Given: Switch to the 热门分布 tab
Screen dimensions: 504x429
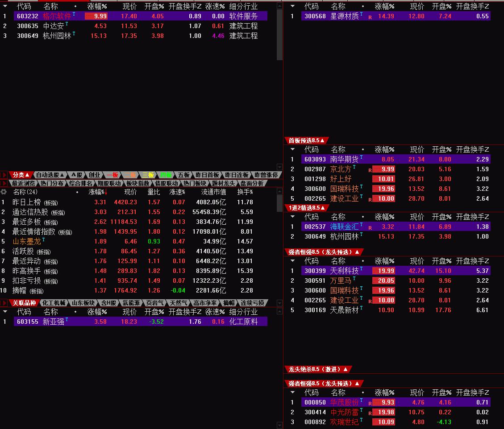Looking at the screenshot, I should 52,183.
